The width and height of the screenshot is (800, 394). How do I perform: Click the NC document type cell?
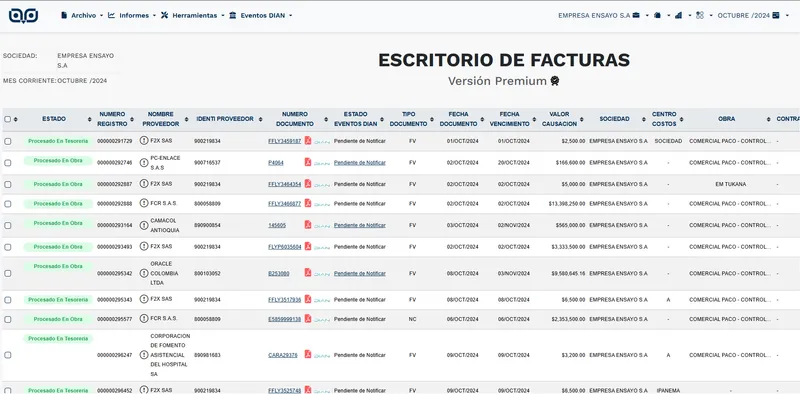click(412, 319)
